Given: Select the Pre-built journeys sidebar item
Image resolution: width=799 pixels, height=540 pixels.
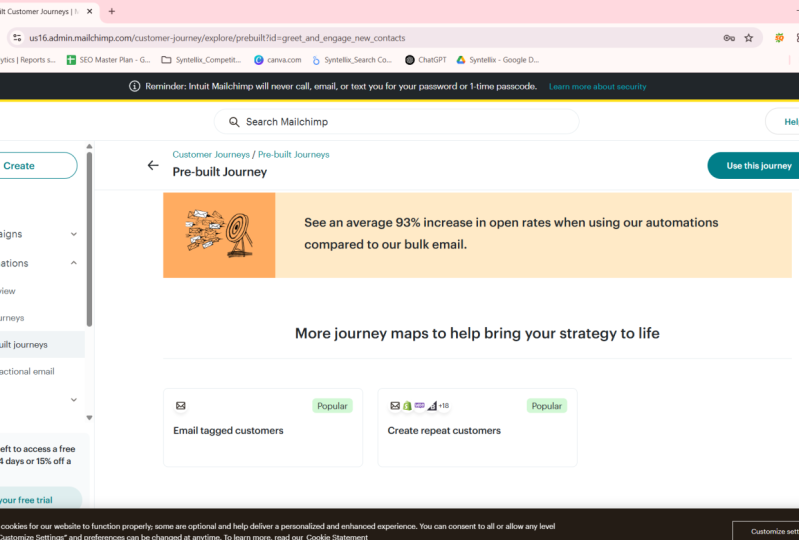Looking at the screenshot, I should click(42, 345).
